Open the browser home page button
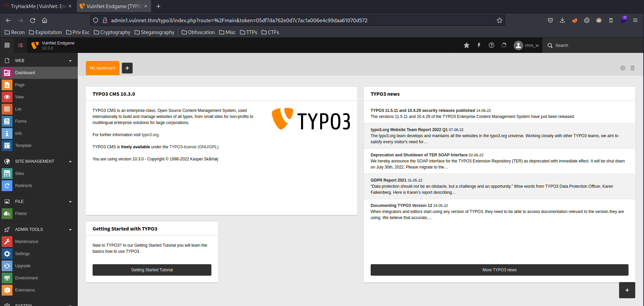Image resolution: width=644 pixels, height=306 pixels. click(44, 21)
